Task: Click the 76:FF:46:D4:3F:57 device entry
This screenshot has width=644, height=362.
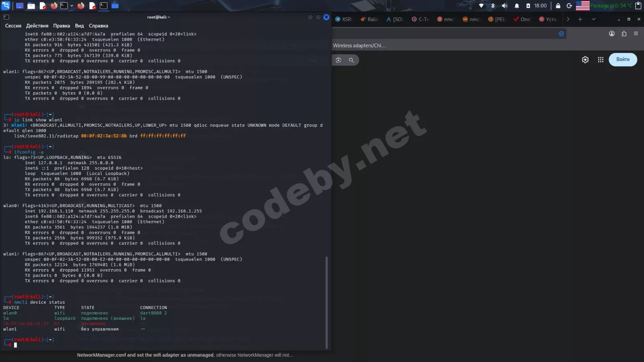Action: pyautogui.click(x=26, y=324)
